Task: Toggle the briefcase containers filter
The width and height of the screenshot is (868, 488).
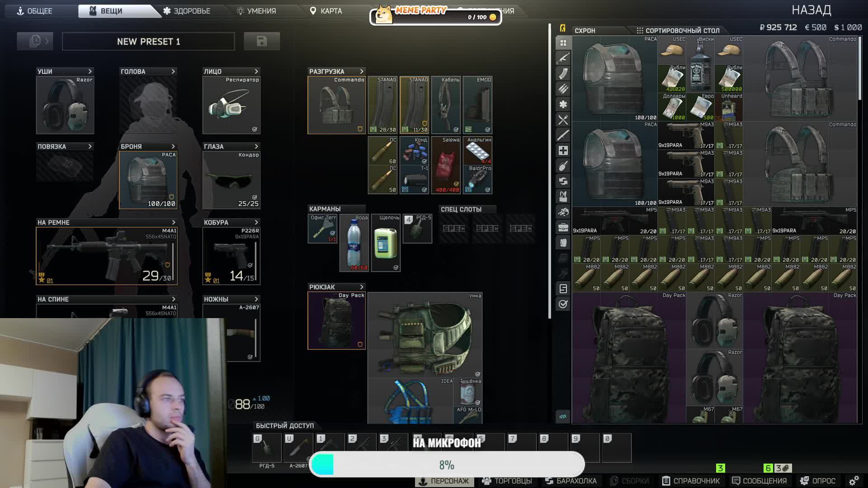Action: coord(563,227)
